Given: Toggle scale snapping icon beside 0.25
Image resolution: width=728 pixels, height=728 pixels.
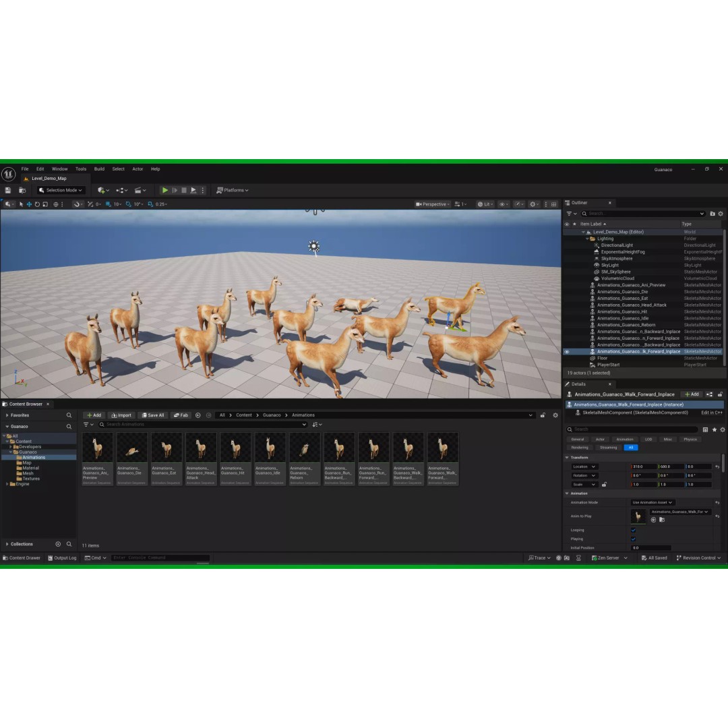Looking at the screenshot, I should pyautogui.click(x=150, y=204).
